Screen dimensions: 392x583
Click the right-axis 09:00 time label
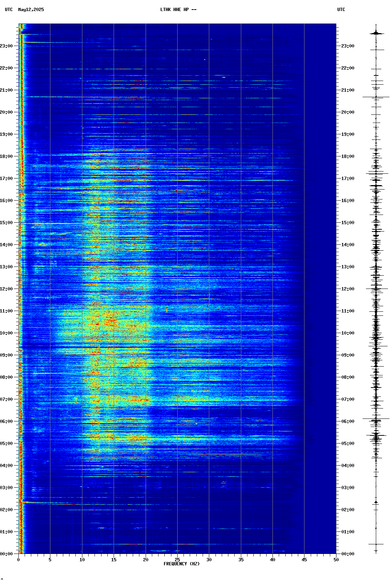348,355
